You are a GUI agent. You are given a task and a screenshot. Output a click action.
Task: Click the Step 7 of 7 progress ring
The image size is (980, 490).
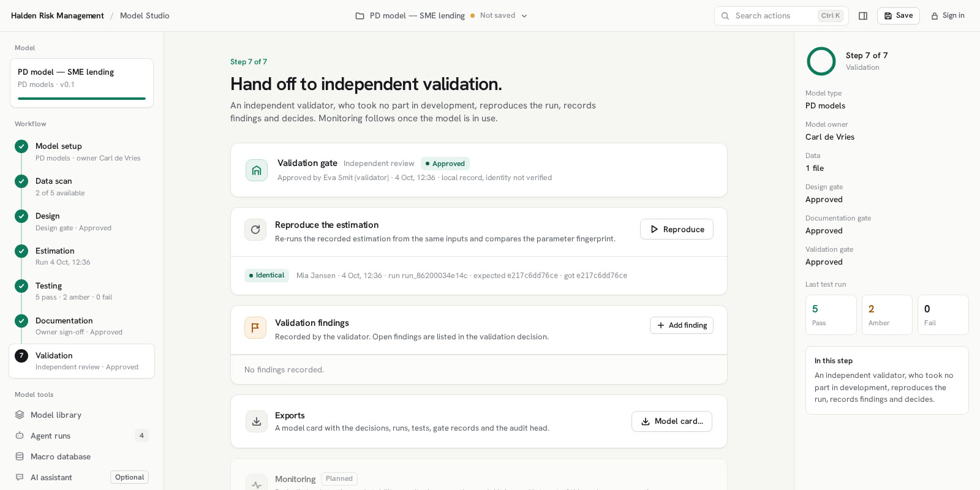[821, 61]
